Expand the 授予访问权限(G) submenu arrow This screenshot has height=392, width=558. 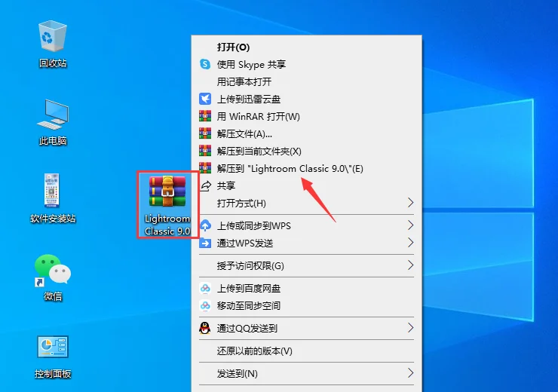[x=410, y=265]
